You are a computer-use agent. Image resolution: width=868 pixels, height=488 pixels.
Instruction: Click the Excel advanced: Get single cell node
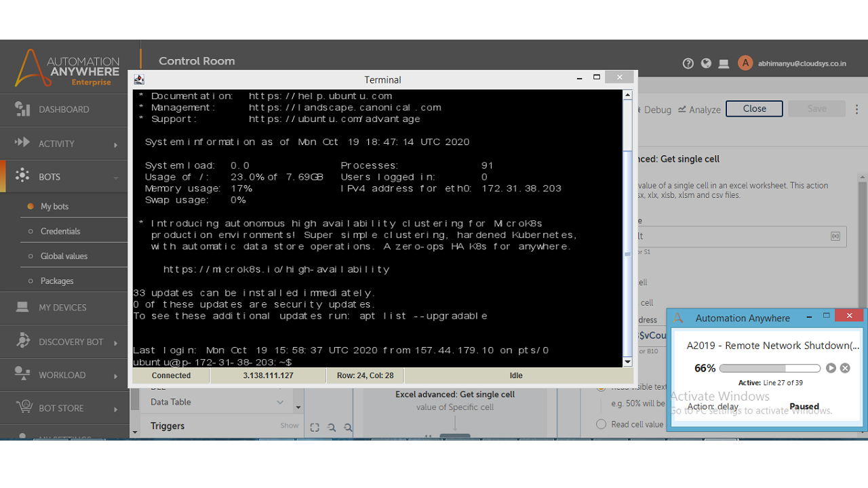tap(455, 401)
